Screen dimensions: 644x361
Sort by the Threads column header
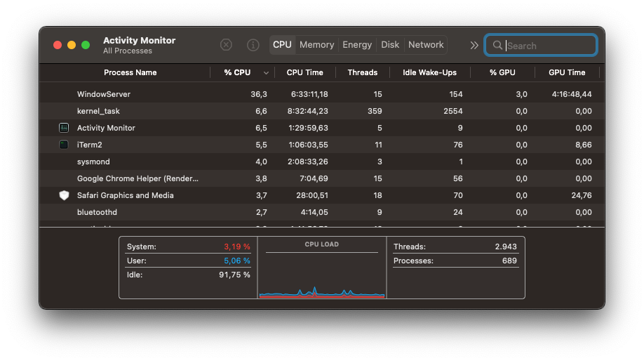pyautogui.click(x=363, y=73)
